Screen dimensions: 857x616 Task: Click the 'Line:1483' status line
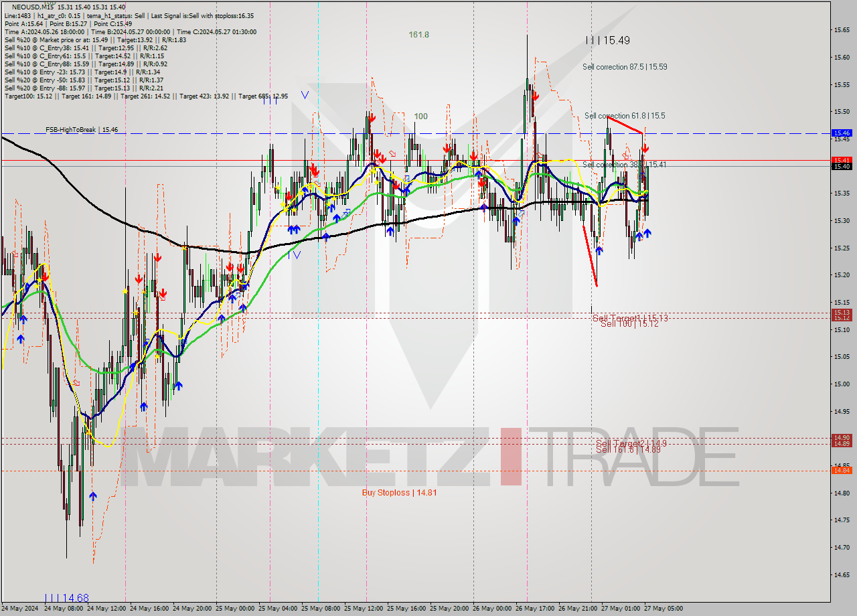point(129,15)
